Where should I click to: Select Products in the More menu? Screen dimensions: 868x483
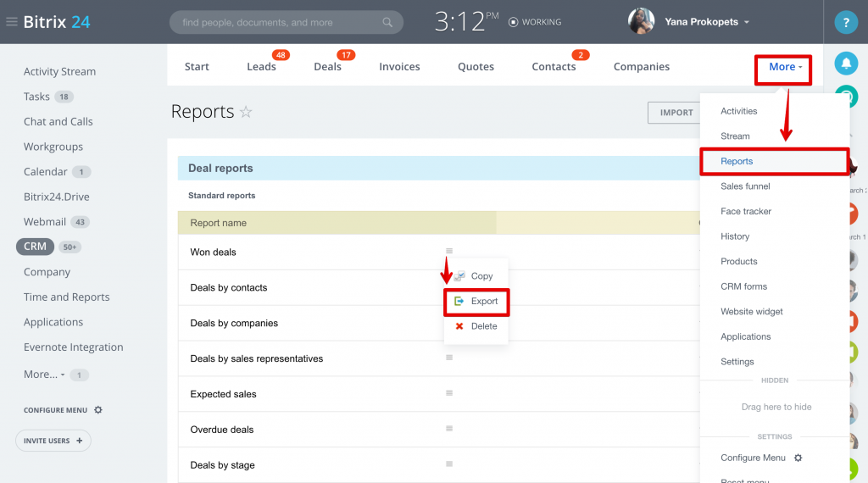738,261
